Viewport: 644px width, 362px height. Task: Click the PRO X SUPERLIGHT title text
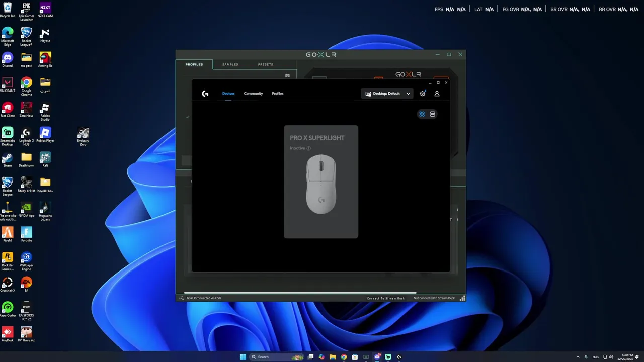point(317,138)
